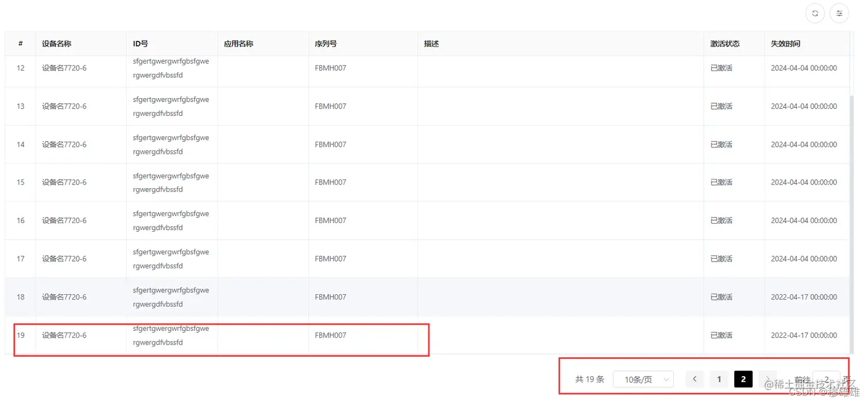Viewport: 868px width, 402px height.
Task: Open the column settings filter icon
Action: tap(839, 13)
